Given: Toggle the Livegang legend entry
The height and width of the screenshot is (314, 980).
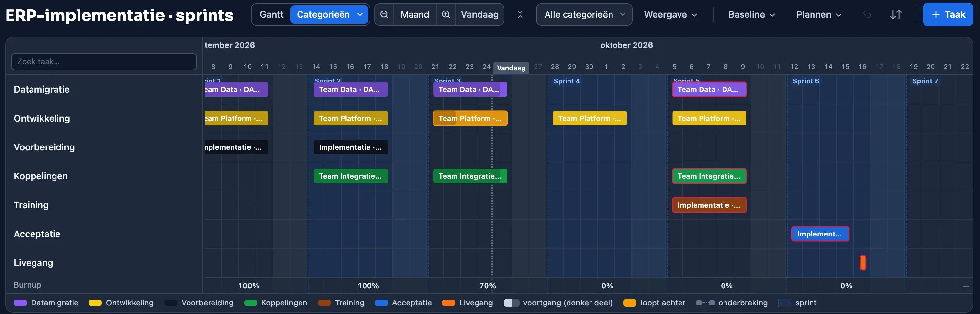Looking at the screenshot, I should pyautogui.click(x=467, y=303).
